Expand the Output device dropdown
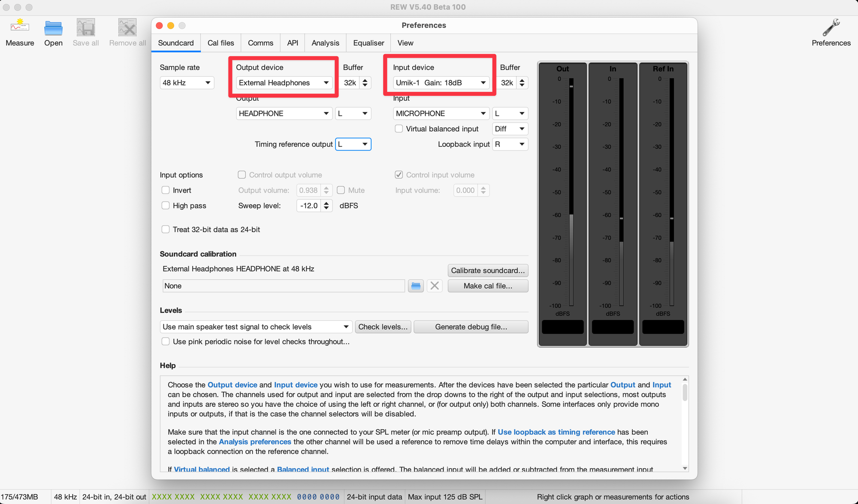 tap(284, 83)
